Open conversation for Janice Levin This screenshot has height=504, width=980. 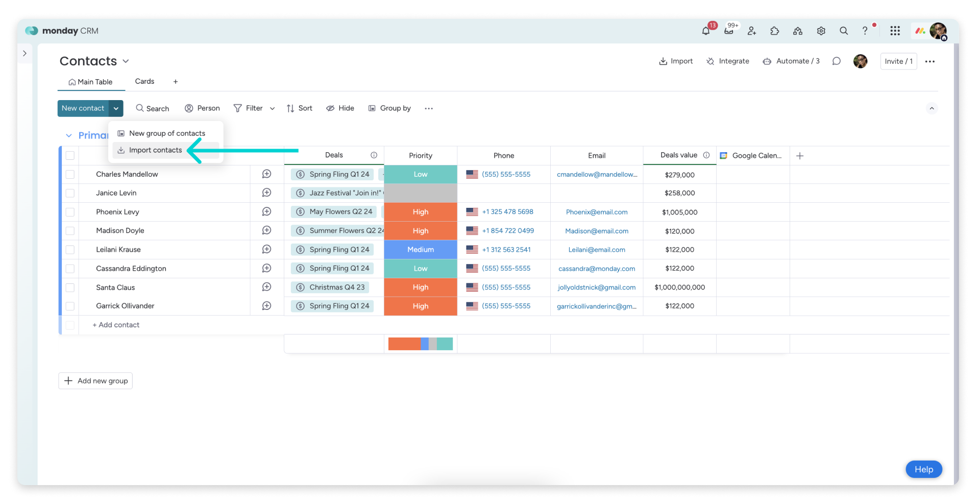pyautogui.click(x=266, y=193)
